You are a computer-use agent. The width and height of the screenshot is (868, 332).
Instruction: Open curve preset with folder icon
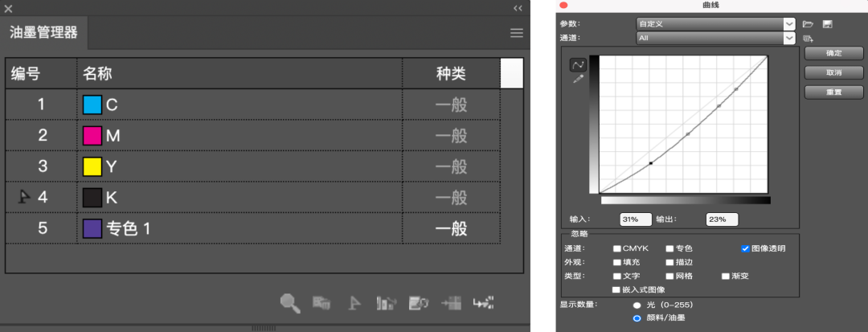pyautogui.click(x=808, y=24)
